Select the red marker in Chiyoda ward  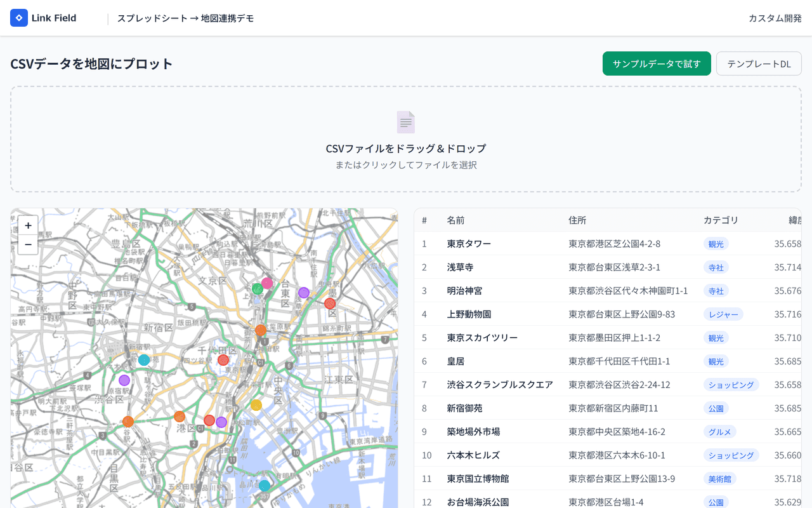click(x=223, y=360)
